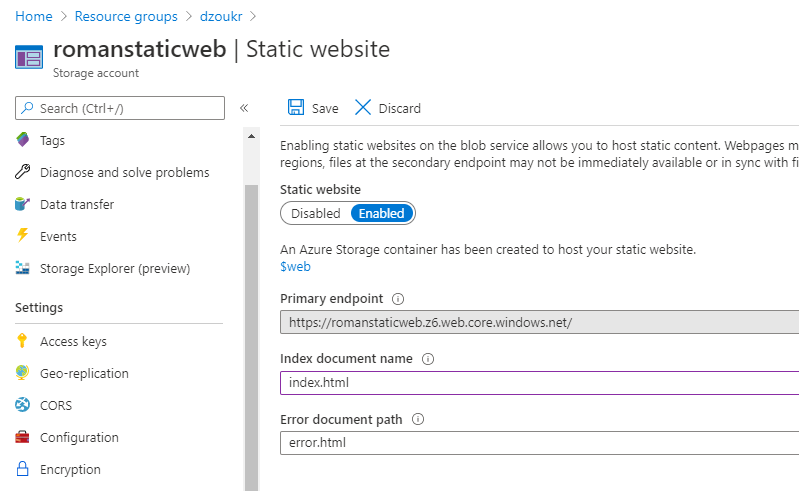
Task: Open Diagnose and solve problems
Action: (124, 172)
